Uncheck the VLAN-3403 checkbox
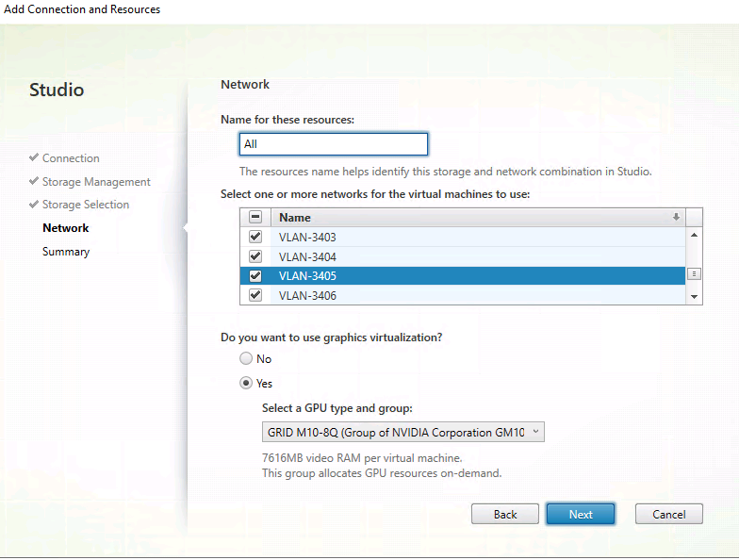Viewport: 739px width, 560px height. 255,237
